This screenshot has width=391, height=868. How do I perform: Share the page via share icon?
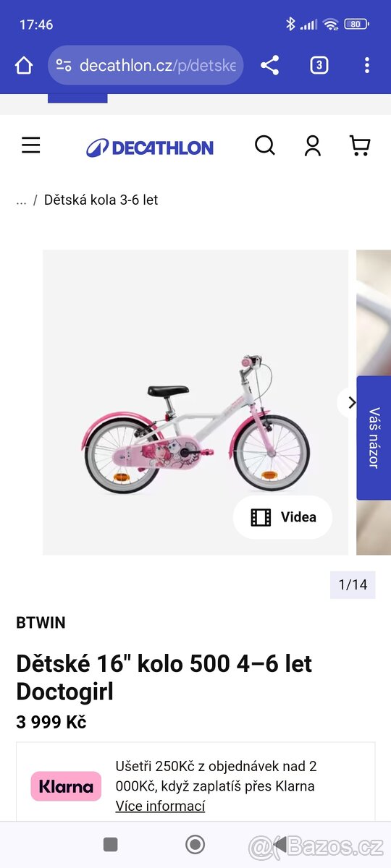tap(269, 66)
